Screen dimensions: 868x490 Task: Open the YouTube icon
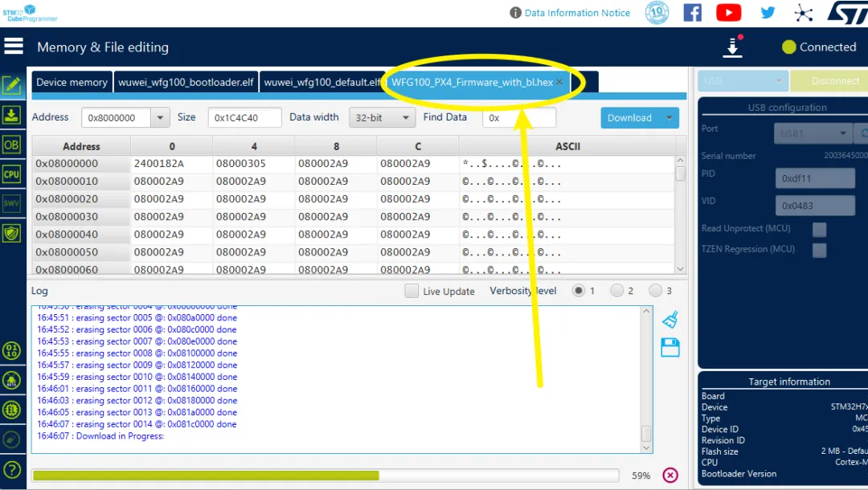[x=728, y=12]
